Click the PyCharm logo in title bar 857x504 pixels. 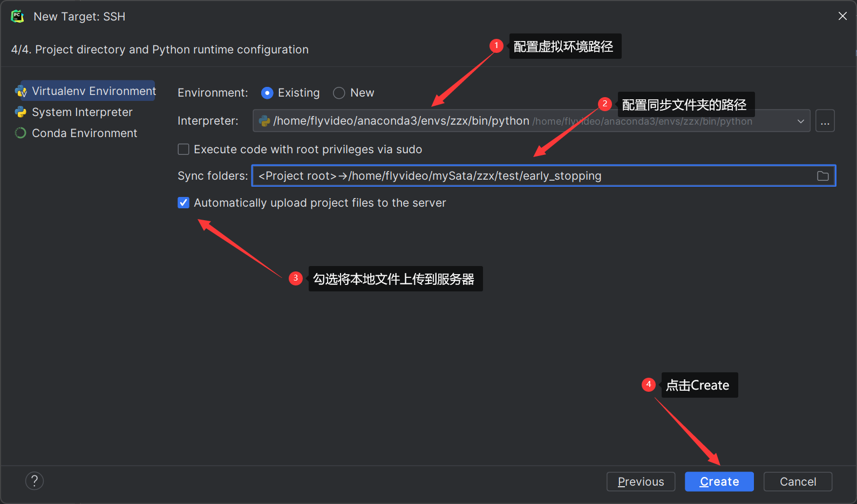coord(18,16)
